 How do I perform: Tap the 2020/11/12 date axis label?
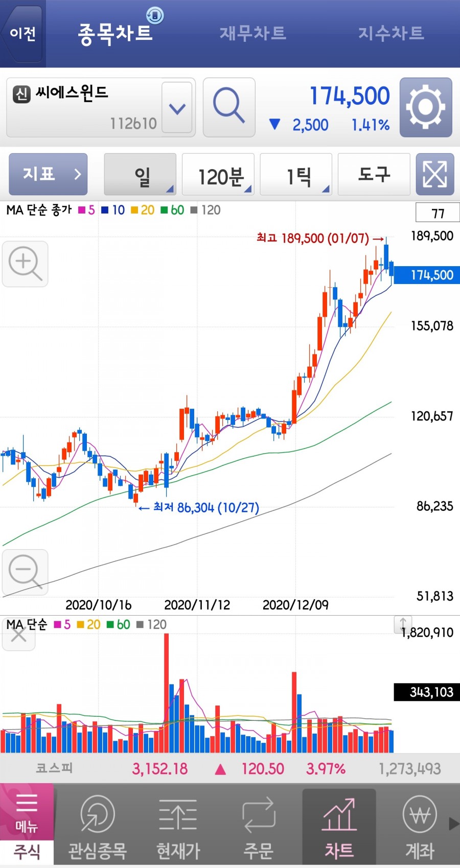coord(197,605)
